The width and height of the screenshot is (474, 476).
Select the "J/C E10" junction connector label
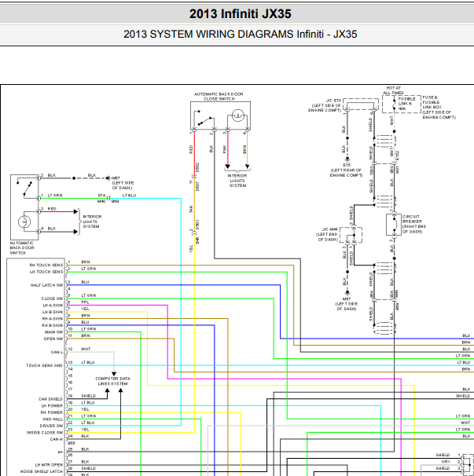333,101
